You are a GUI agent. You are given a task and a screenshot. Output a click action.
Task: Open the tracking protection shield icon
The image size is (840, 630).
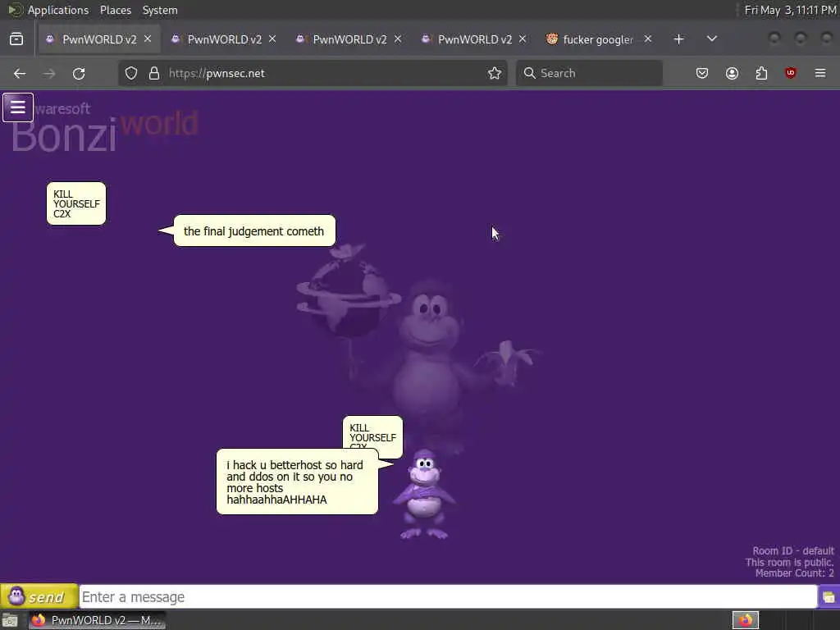(x=131, y=73)
